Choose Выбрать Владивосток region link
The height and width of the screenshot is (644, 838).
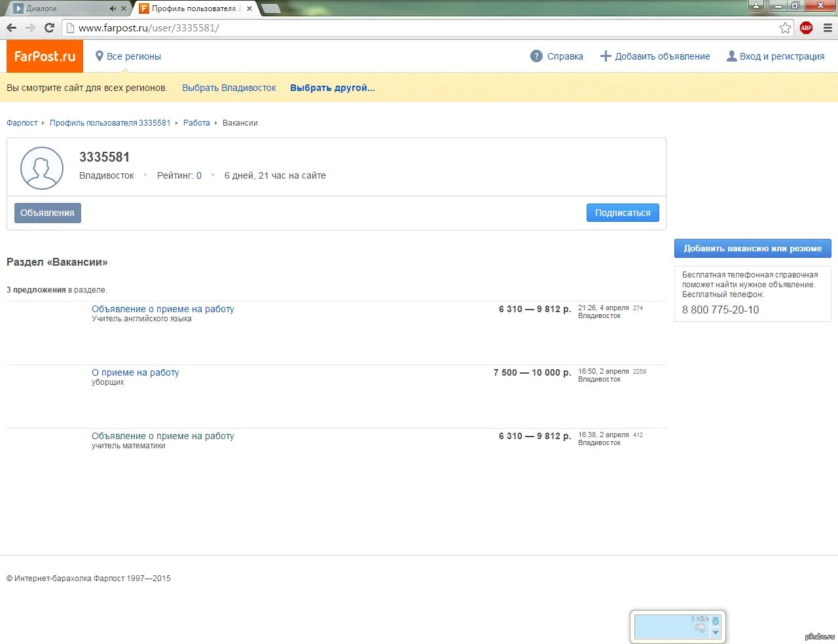229,88
